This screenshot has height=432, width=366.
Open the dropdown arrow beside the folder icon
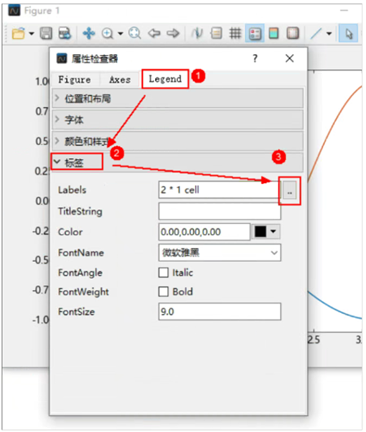[x=32, y=33]
